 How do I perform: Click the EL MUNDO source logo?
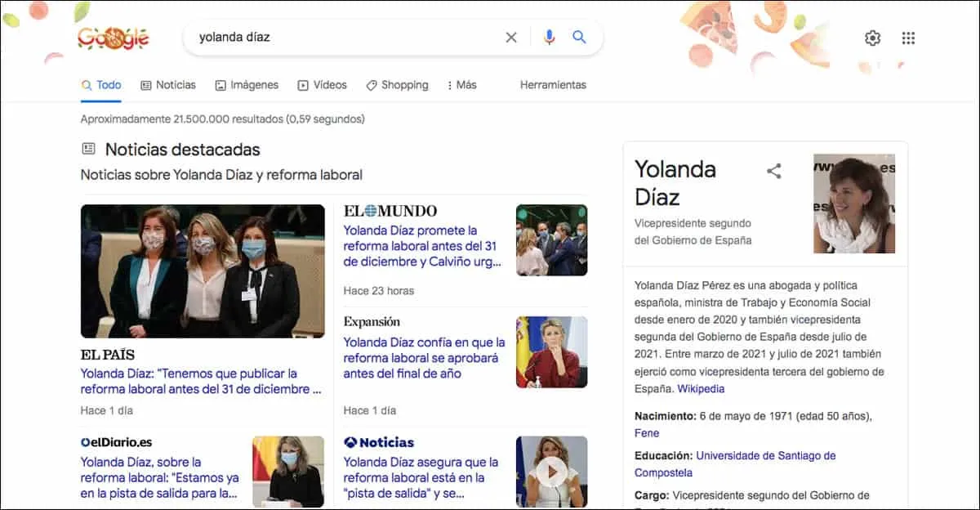(390, 211)
